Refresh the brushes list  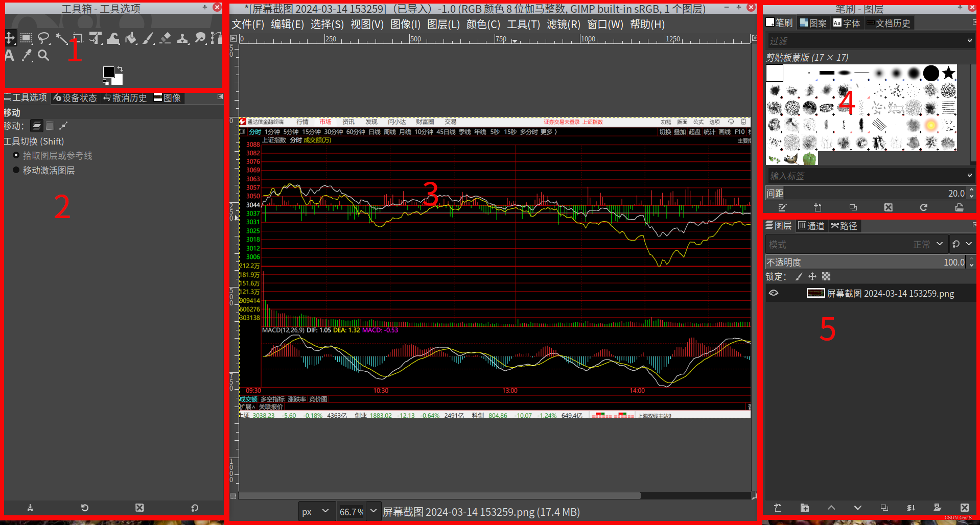(x=924, y=207)
